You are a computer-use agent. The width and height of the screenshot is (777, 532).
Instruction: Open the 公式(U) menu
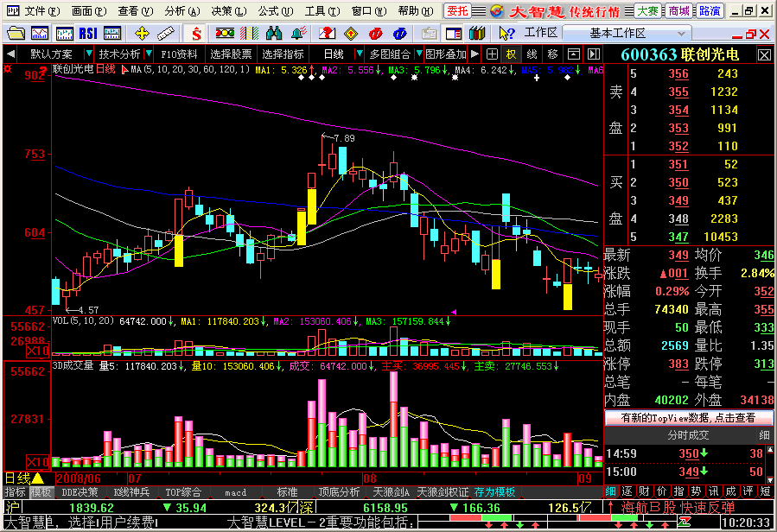pyautogui.click(x=276, y=10)
